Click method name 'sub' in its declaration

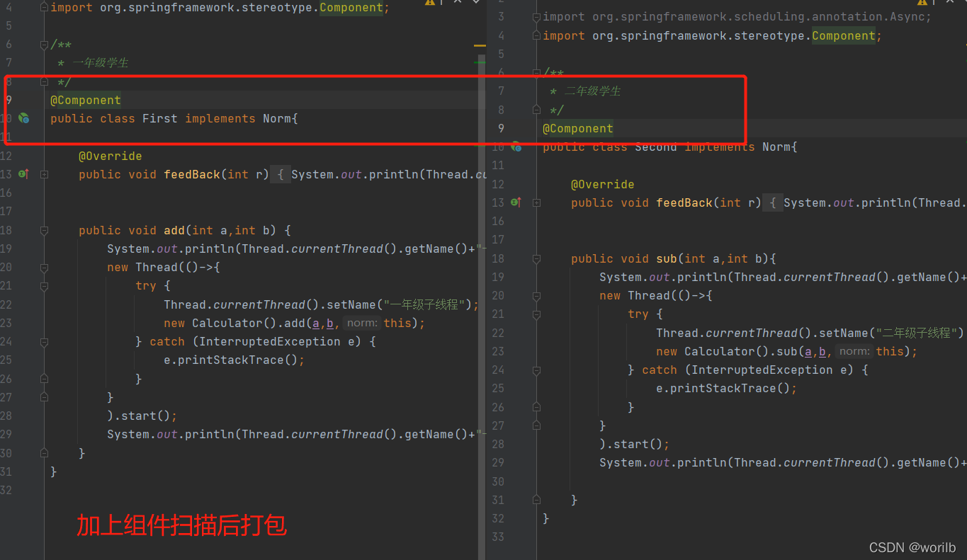667,258
